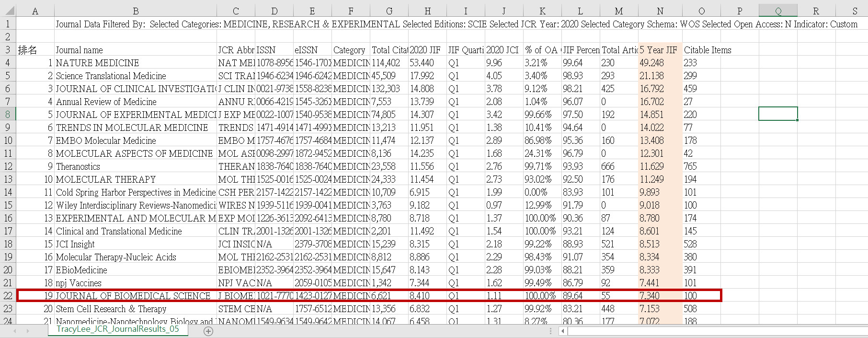Select 'JOURNAL OF BIOMEDICAL SCIENCE' cell

tap(136, 296)
